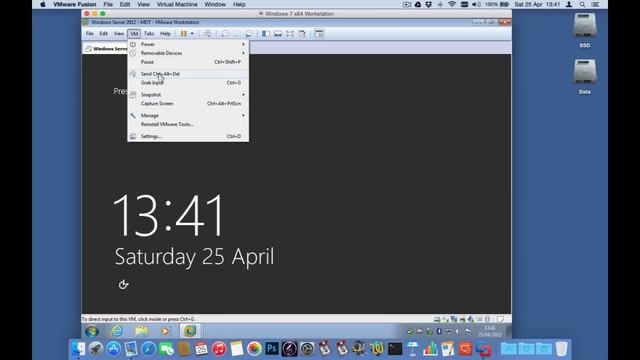Open the Manage submenu
The width and height of the screenshot is (640, 360).
click(x=188, y=116)
